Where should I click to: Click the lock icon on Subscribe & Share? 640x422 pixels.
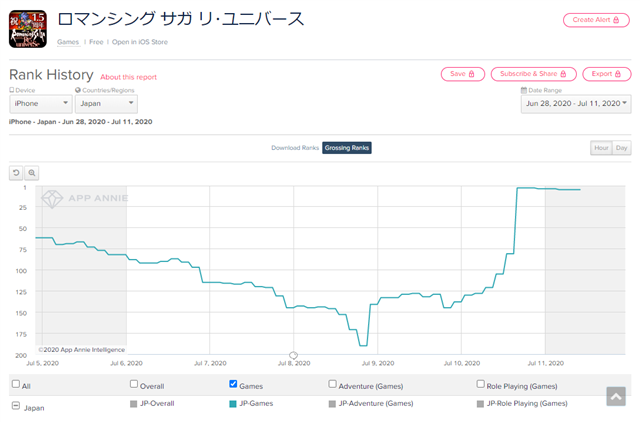563,74
